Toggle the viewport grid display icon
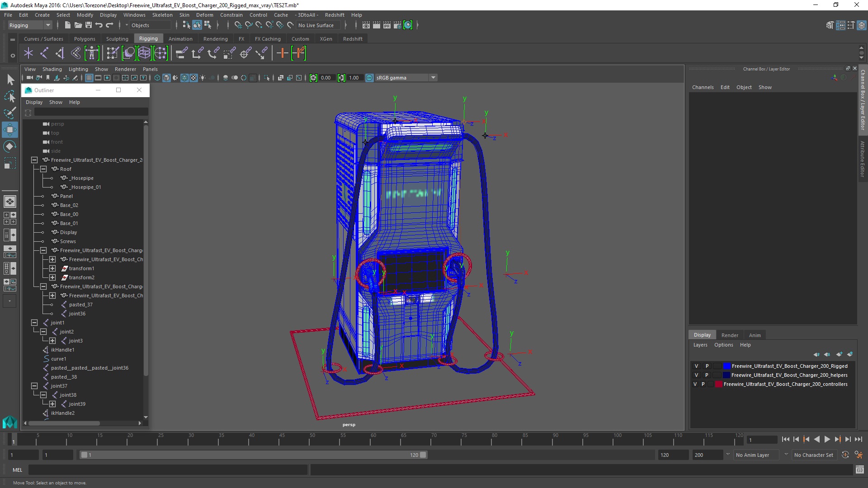Image resolution: width=868 pixels, height=488 pixels. (89, 78)
